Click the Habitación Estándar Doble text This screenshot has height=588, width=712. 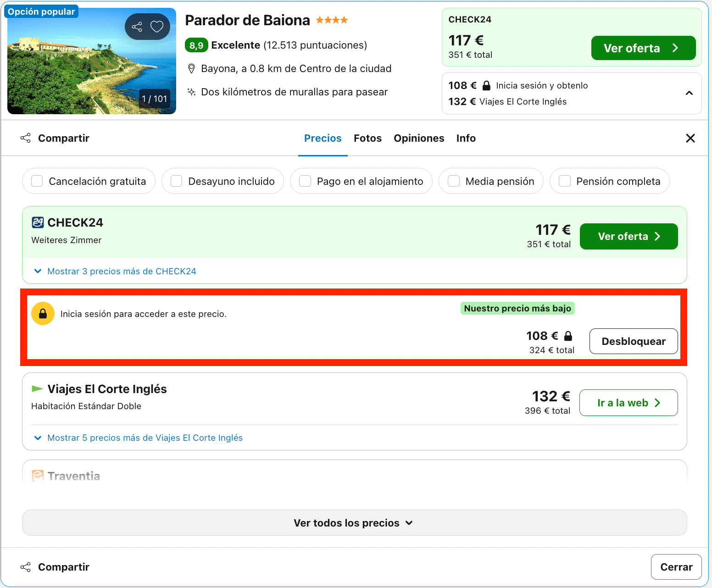(x=86, y=406)
